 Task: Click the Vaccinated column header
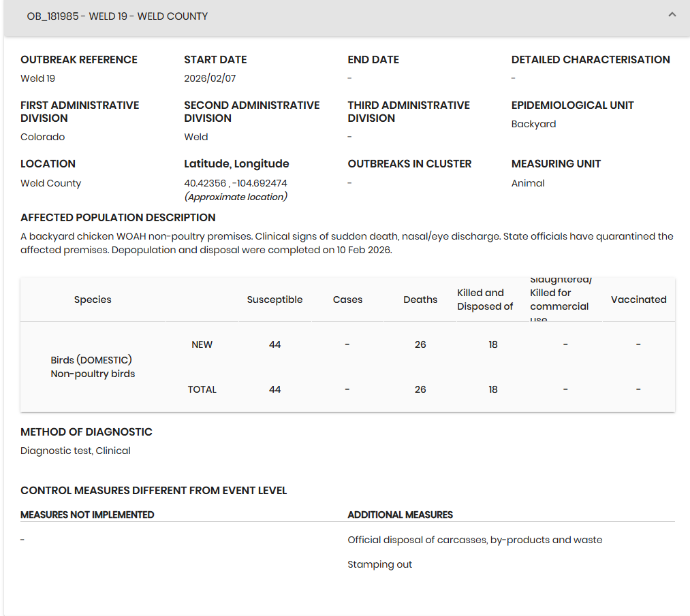click(638, 299)
